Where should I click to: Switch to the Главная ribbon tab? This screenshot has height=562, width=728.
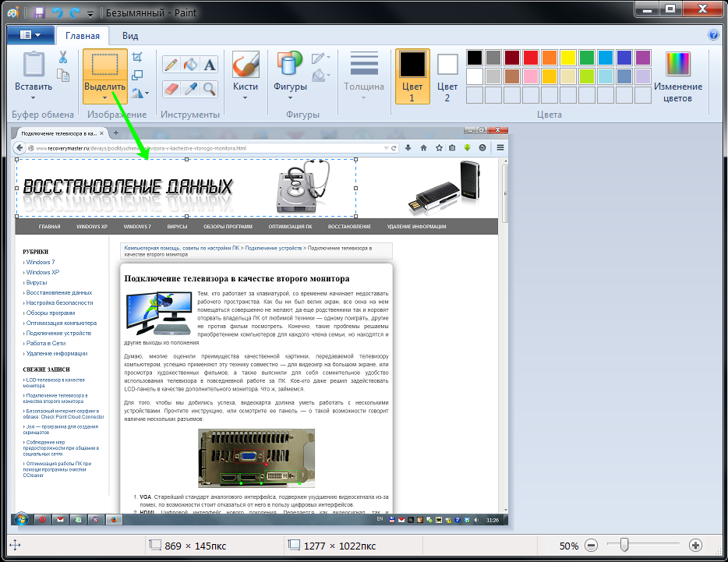click(x=83, y=36)
